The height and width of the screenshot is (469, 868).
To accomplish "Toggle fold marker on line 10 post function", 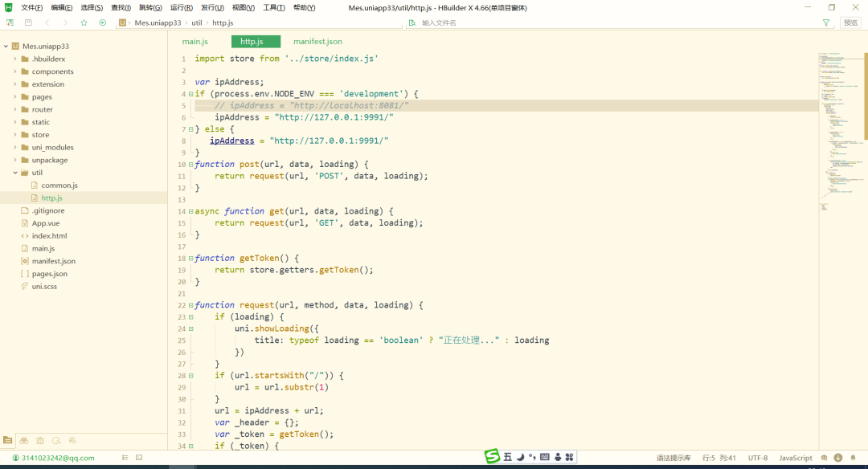I will click(190, 165).
